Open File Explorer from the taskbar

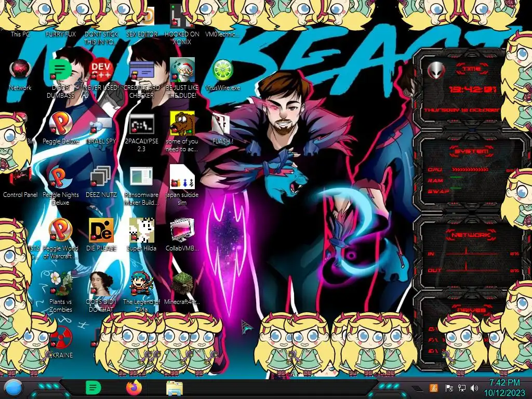175,388
